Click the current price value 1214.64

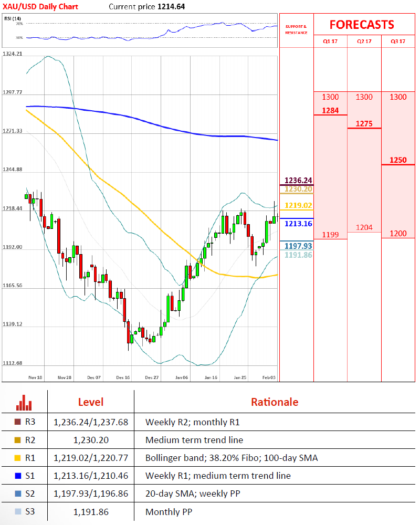171,6
